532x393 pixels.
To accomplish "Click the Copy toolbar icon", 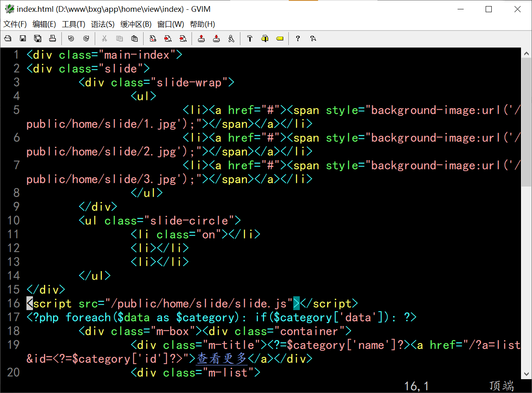I will click(120, 39).
